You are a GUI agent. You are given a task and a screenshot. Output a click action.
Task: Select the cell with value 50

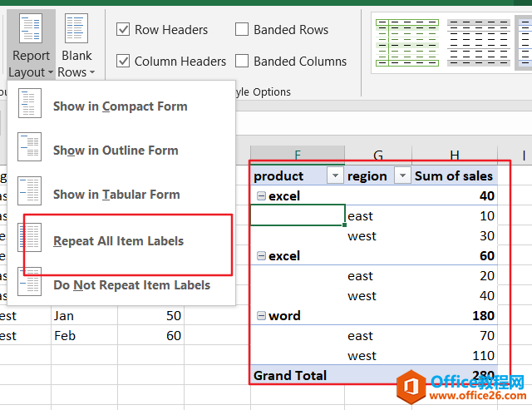pos(151,316)
